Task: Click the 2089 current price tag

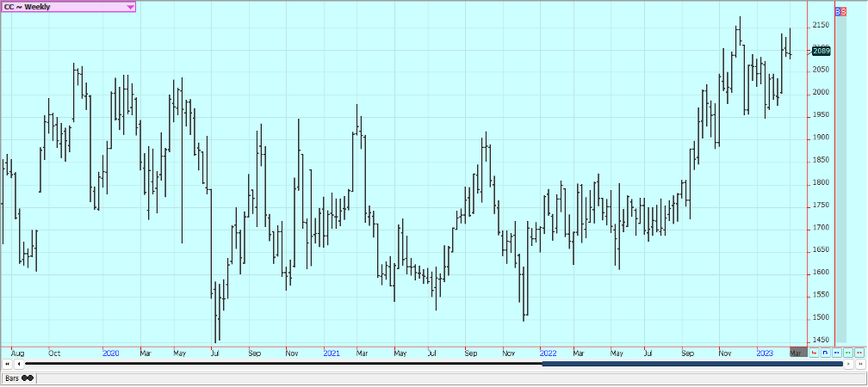Action: click(x=821, y=51)
